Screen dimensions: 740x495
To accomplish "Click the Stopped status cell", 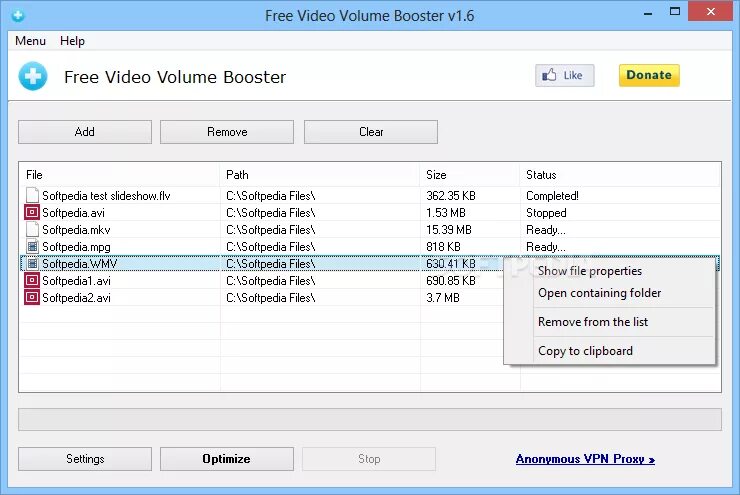I will coord(546,212).
